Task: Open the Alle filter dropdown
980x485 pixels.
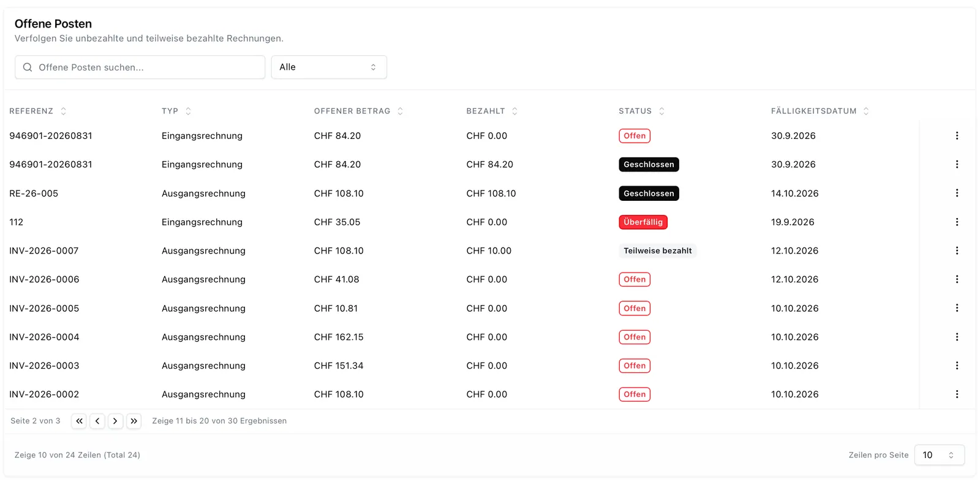Action: [329, 67]
